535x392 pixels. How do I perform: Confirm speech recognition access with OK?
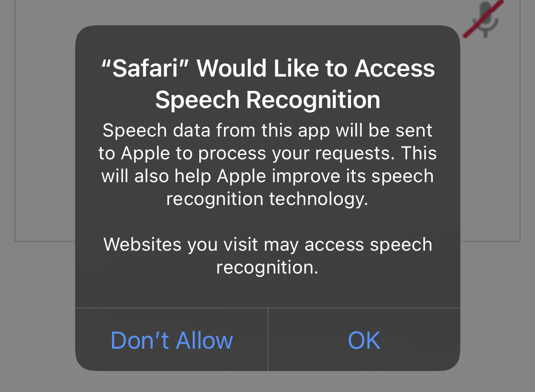(364, 340)
